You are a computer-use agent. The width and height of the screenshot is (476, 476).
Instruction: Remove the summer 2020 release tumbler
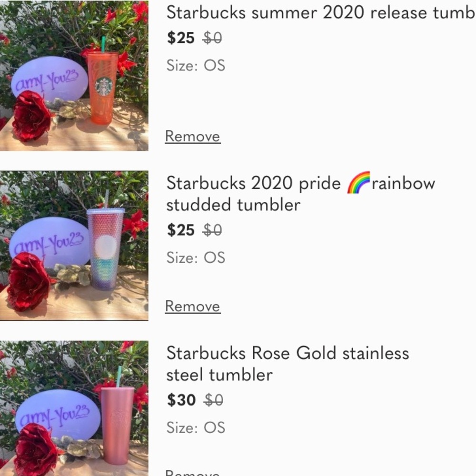pos(193,137)
